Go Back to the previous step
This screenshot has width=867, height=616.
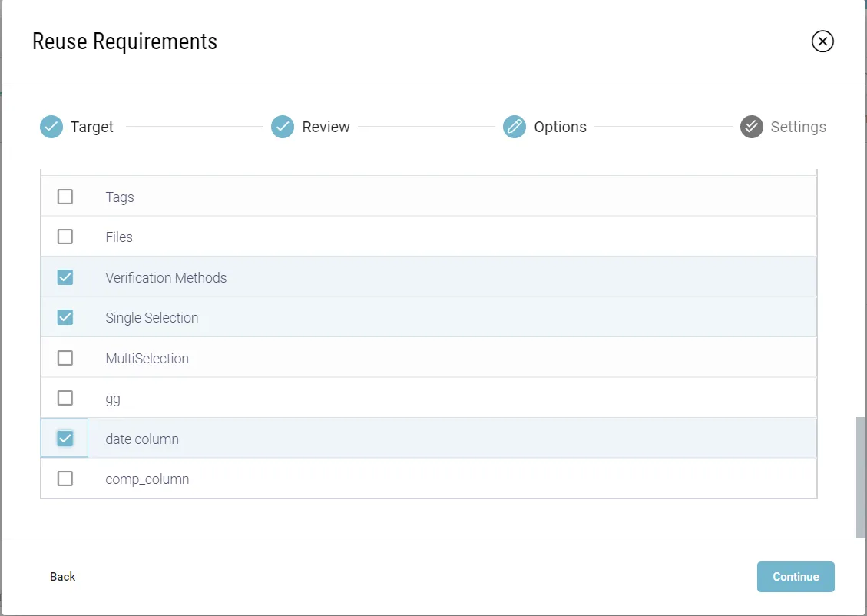(63, 577)
